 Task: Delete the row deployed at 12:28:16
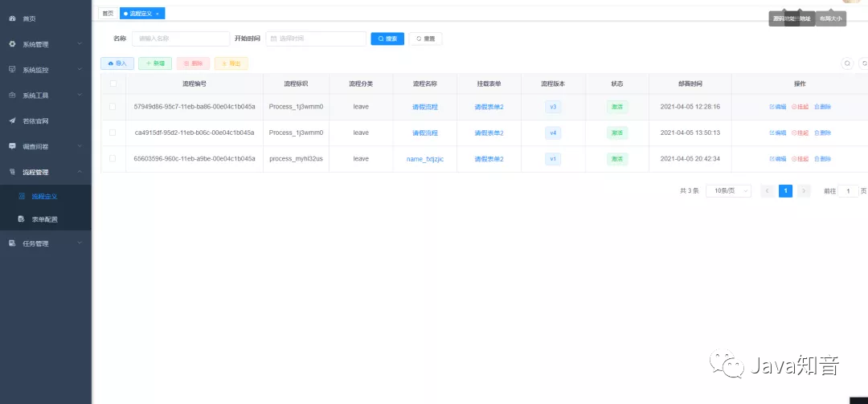tap(823, 107)
